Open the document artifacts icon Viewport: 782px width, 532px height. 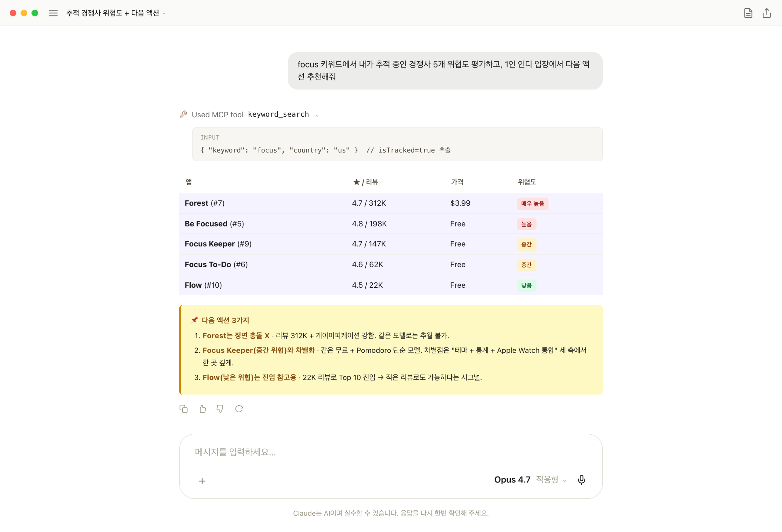tap(748, 13)
